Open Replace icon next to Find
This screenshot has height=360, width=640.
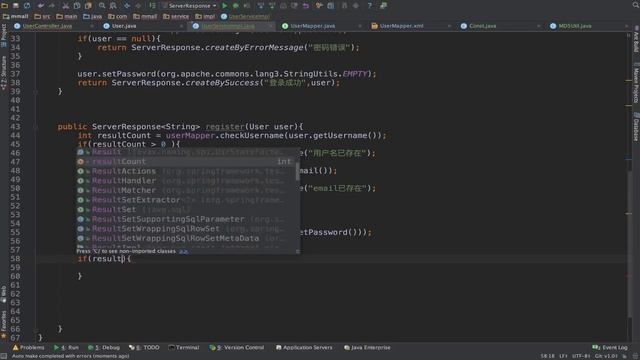113,6
